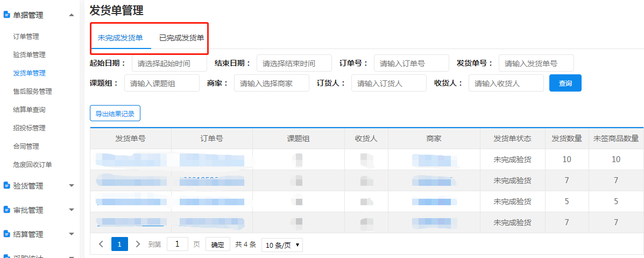644x258 pixels.
Task: Open the 10 条/页 page size dropdown
Action: [282, 245]
